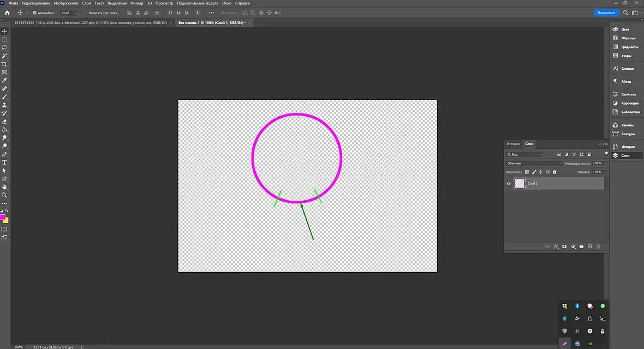Select the Magic Wand tool
This screenshot has height=349, width=644.
coord(4,56)
